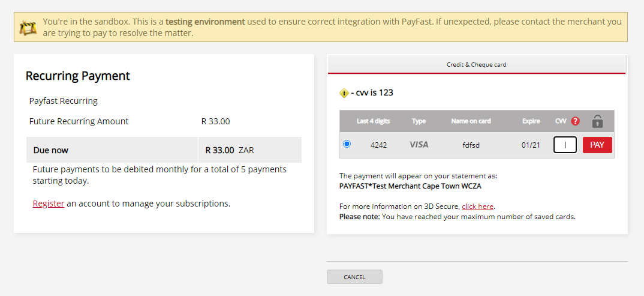Screen dimensions: 644x296
Task: Click the Recurring Payment heading
Action: 77,76
